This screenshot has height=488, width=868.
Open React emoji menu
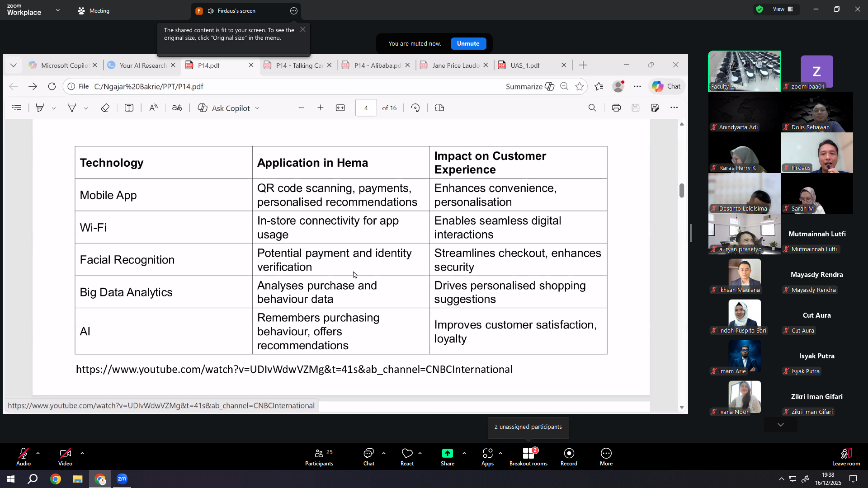pyautogui.click(x=407, y=457)
